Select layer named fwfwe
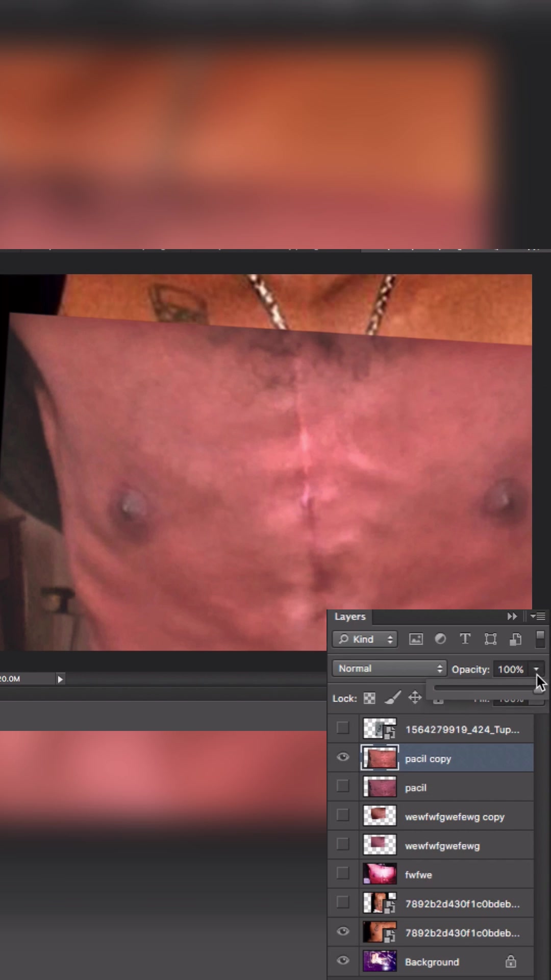 (x=418, y=875)
